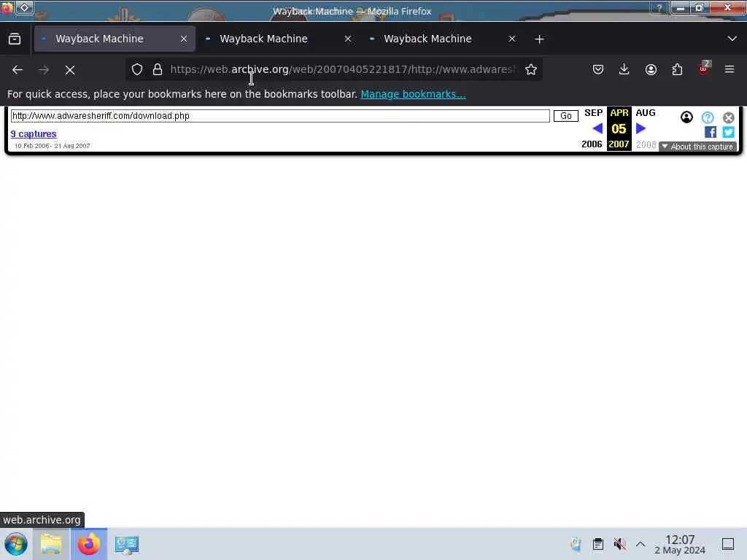747x560 pixels.
Task: Share capture on Twitter
Action: [729, 132]
